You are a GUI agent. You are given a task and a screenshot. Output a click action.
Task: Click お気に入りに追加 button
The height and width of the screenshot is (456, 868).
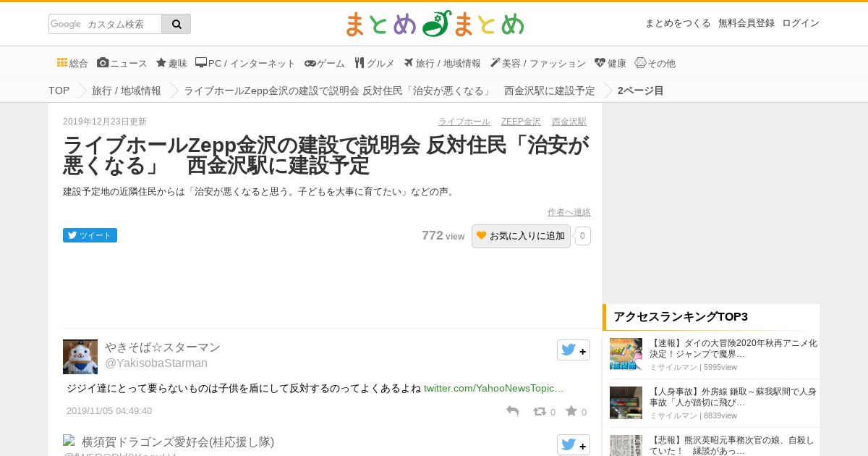point(521,236)
